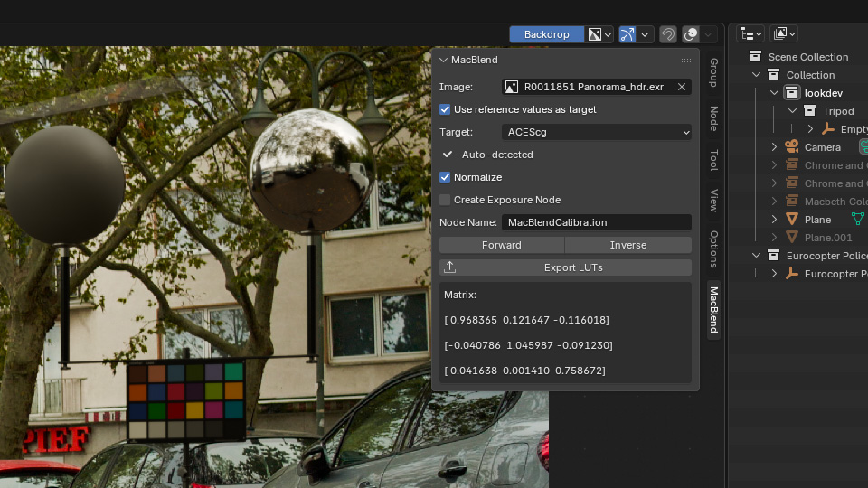Switch to the Tool sidebar tab

point(714,160)
